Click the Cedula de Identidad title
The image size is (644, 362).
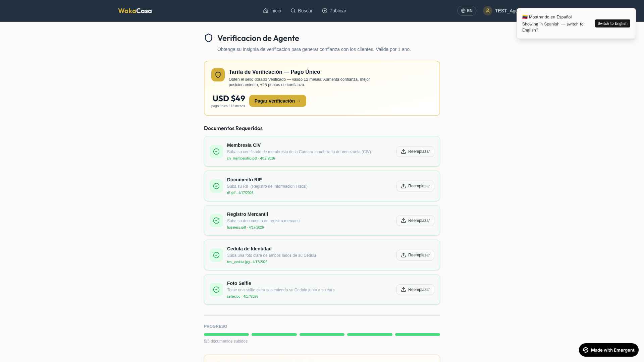click(x=249, y=249)
